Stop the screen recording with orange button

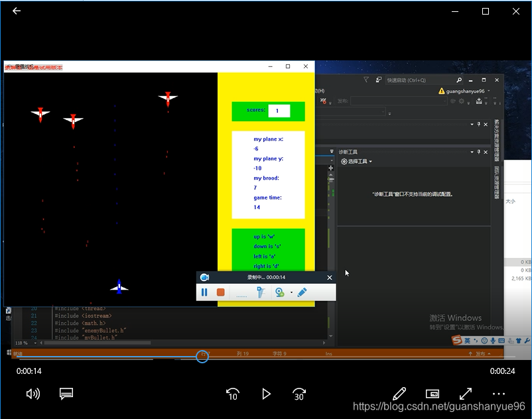point(220,292)
